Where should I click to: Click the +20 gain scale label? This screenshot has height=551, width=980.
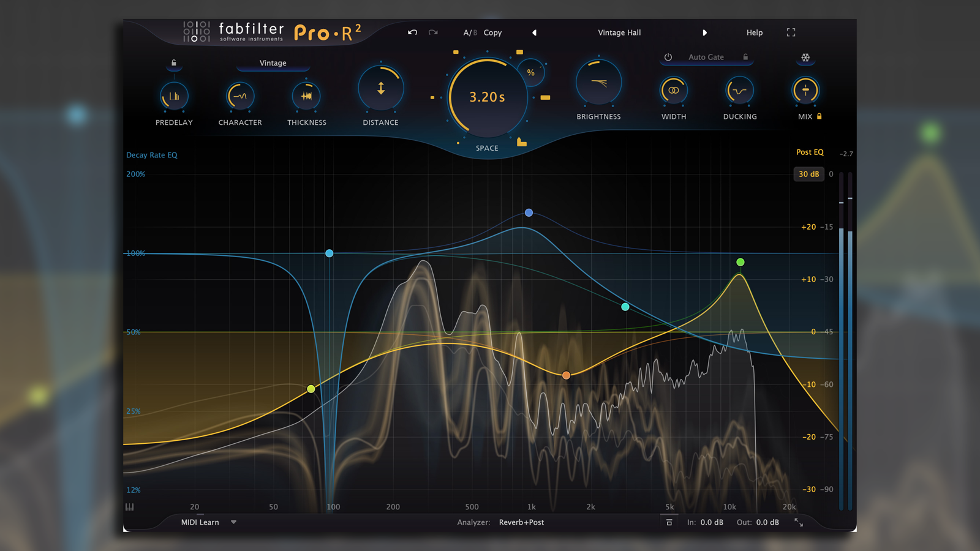tap(809, 227)
